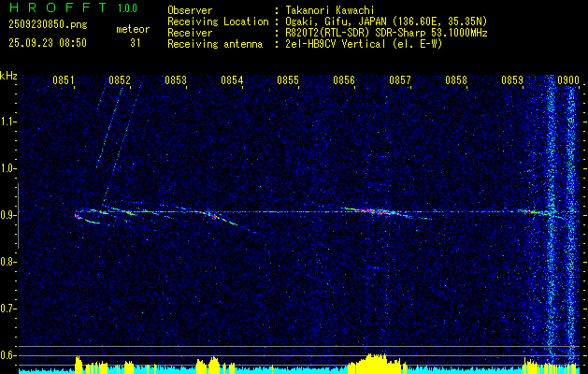Click the kHz axis unit label

coord(8,76)
